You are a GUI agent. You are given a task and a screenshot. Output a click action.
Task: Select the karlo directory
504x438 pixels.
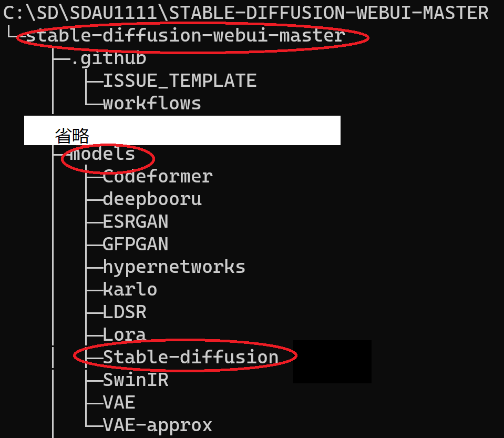(x=130, y=289)
